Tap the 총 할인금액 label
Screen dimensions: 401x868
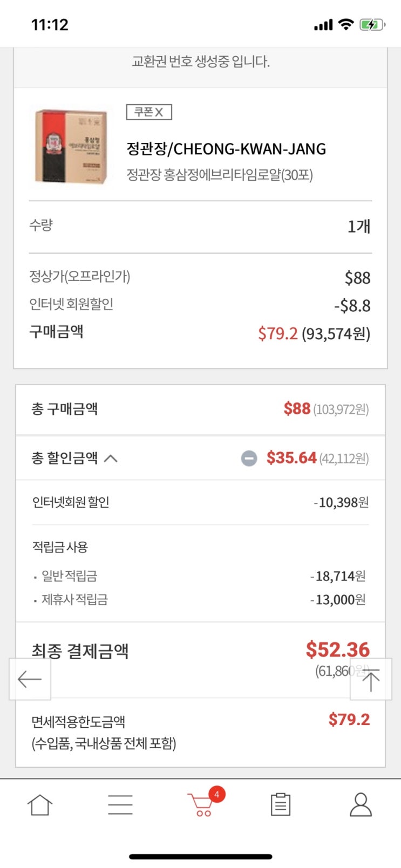tap(65, 459)
